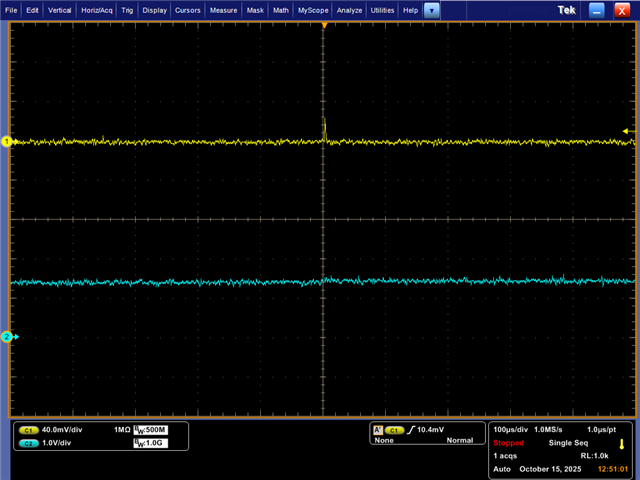The width and height of the screenshot is (640, 480).
Task: Click the October 15, 2025 date
Action: coord(550,469)
